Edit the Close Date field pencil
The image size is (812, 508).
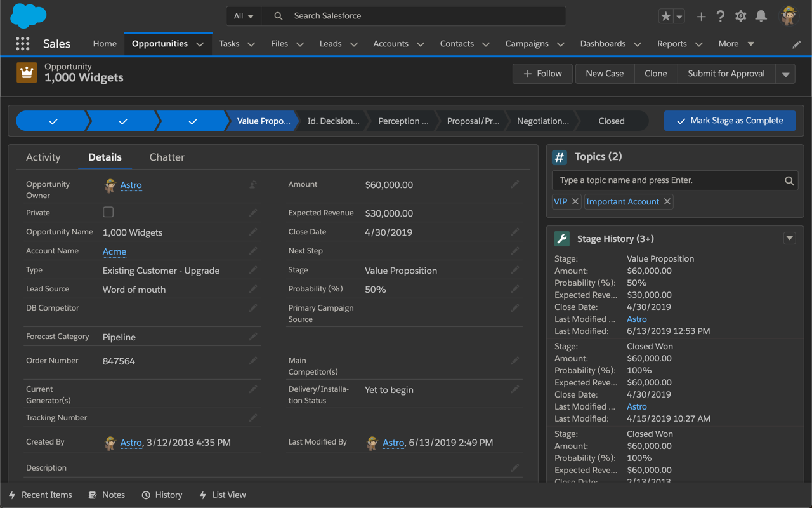(515, 232)
